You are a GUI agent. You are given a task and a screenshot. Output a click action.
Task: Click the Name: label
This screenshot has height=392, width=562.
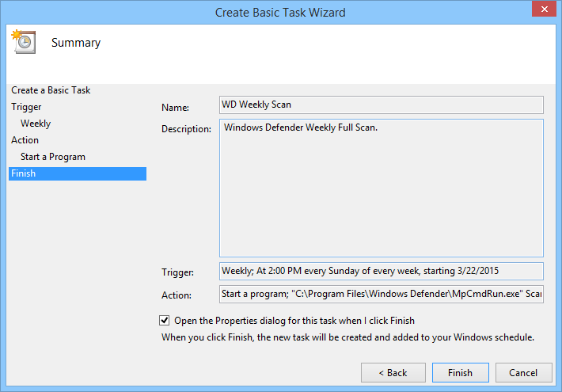coord(175,106)
